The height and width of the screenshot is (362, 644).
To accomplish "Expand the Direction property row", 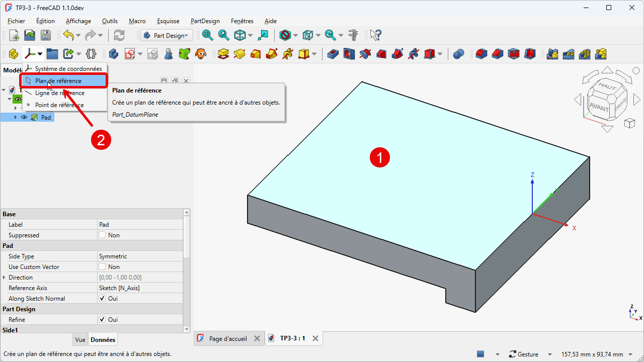I will [x=5, y=278].
